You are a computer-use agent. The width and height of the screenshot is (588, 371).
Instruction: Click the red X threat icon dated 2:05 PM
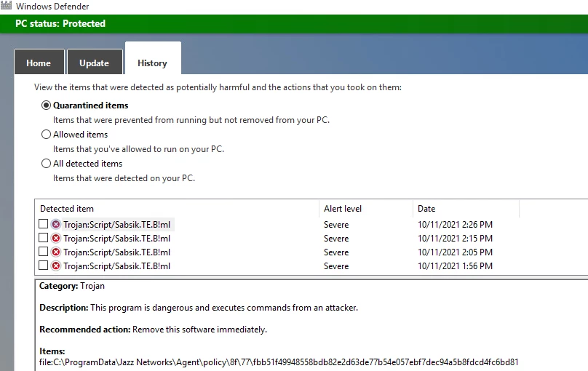pos(56,252)
